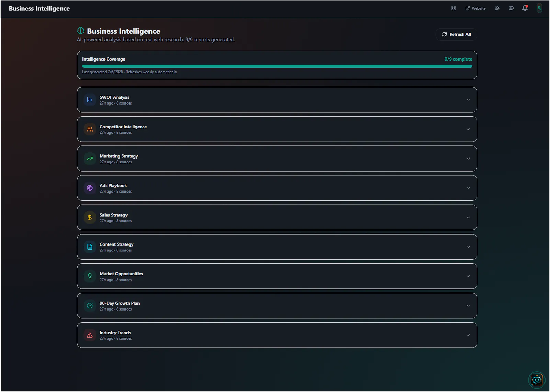Viewport: 550px width, 392px height.
Task: Expand Content Strategy chevron
Action: pos(468,247)
